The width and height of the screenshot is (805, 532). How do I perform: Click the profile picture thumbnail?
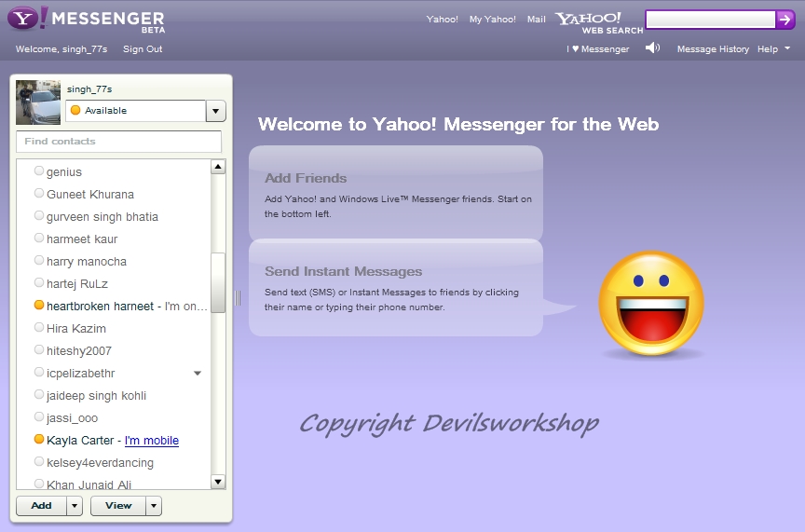coord(38,102)
